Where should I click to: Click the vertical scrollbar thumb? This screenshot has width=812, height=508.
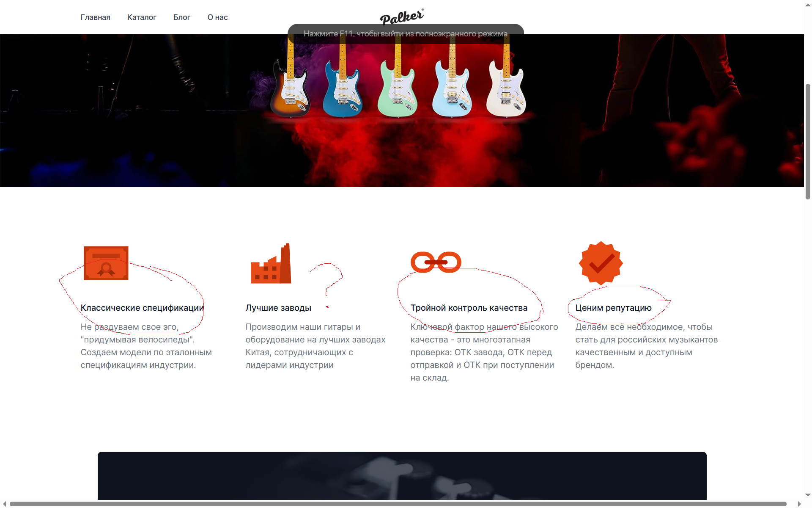[x=808, y=141]
